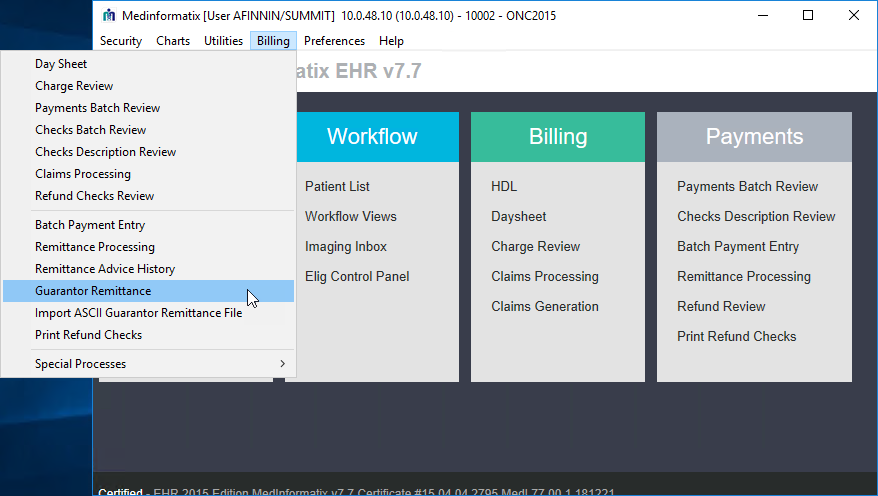Close the Medinformatix window

click(x=853, y=15)
